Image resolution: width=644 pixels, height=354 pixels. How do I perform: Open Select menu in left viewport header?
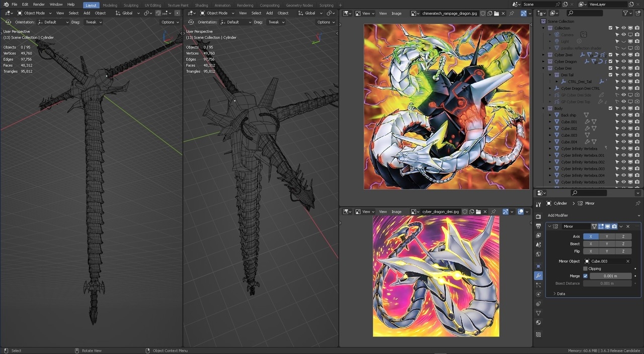[x=73, y=13]
